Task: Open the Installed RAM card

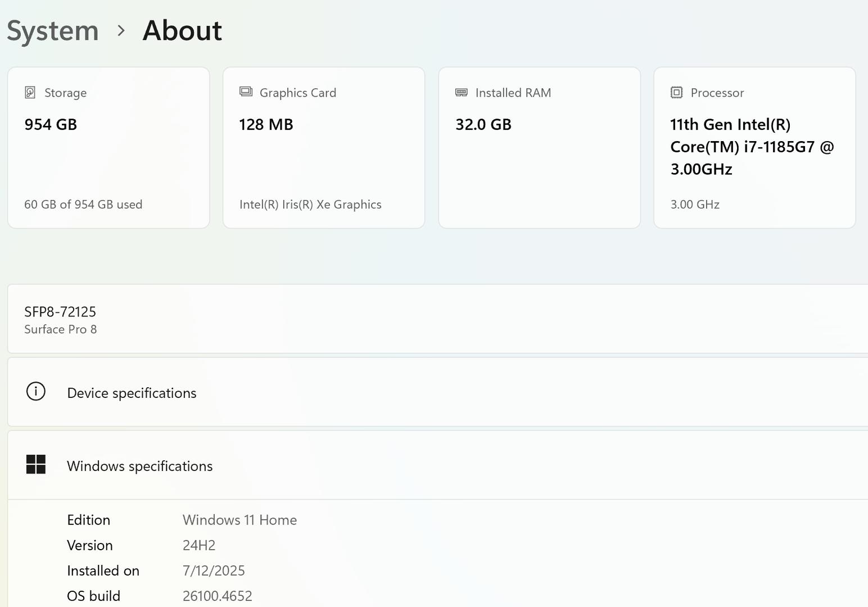Action: 540,148
